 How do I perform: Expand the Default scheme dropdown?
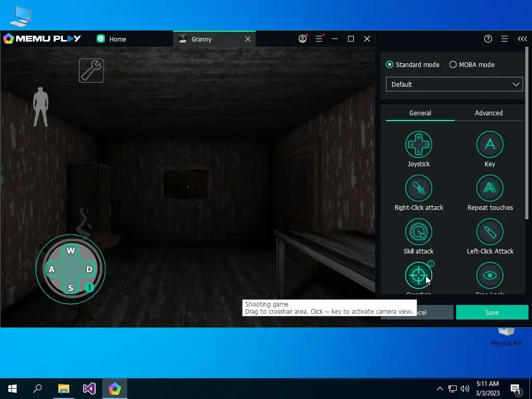click(x=454, y=84)
